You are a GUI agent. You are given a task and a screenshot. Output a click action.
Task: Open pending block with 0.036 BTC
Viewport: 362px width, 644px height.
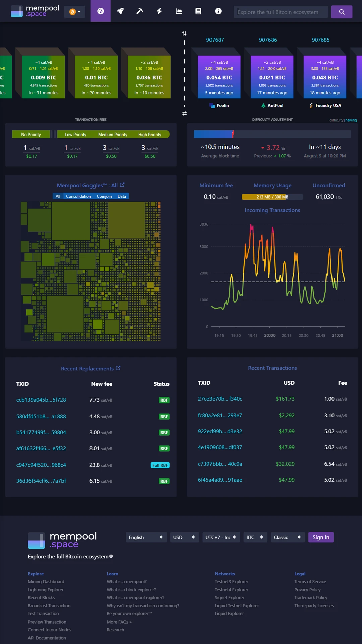149,77
